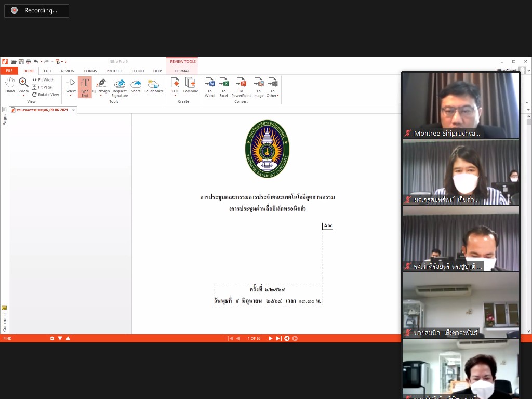Choose the Select tool
Viewport: 532px width, 399px height.
point(71,85)
